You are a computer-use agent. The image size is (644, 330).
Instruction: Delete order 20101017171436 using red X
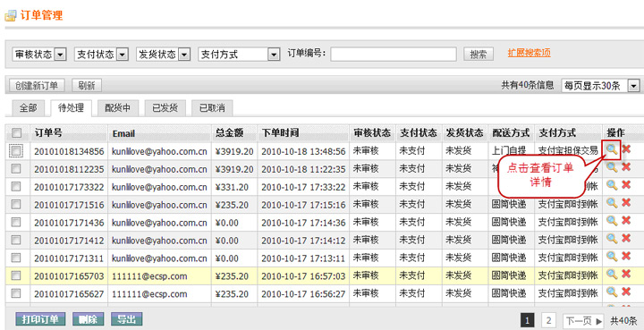[626, 221]
